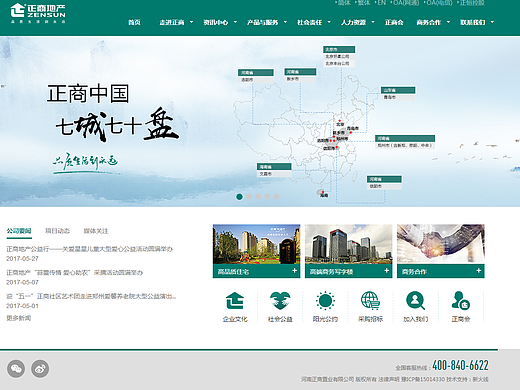Expand the 人力资源 dropdown arrow

373,22
